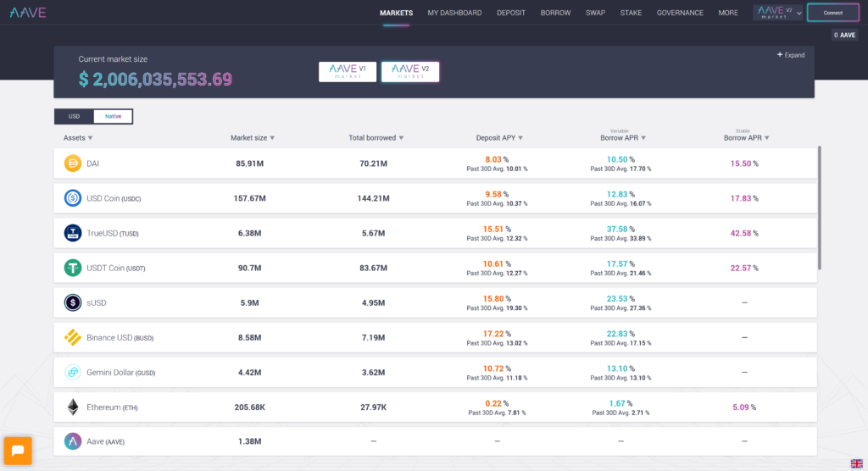Click Binance USD variable APR 22.83%
Image resolution: width=868 pixels, height=471 pixels.
pos(620,333)
